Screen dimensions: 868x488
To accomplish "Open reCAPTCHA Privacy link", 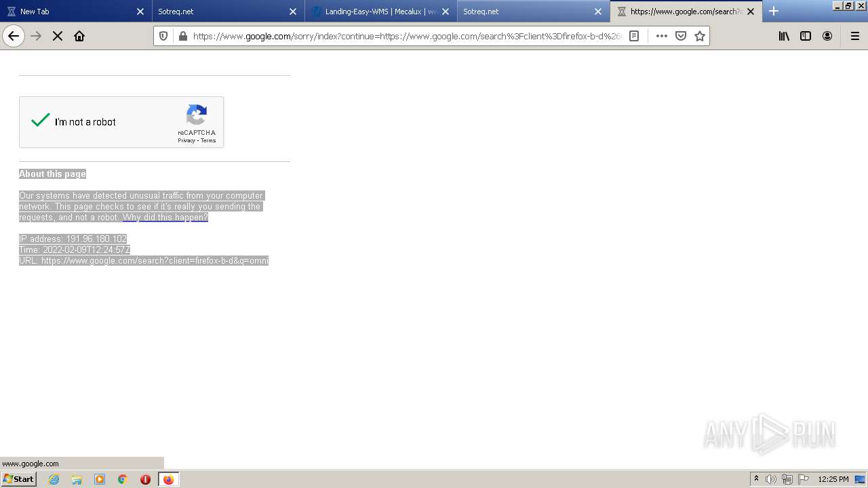I will click(x=186, y=141).
